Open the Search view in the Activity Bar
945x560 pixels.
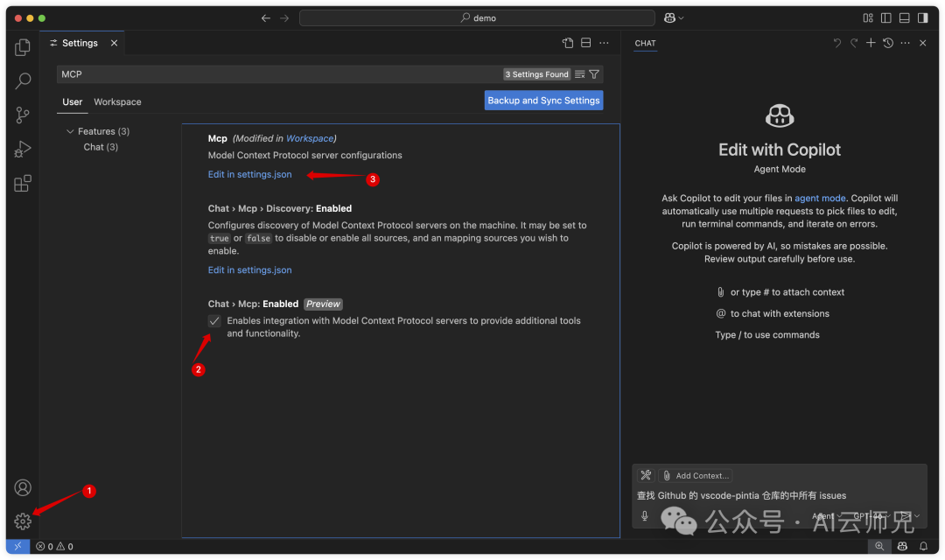22,80
